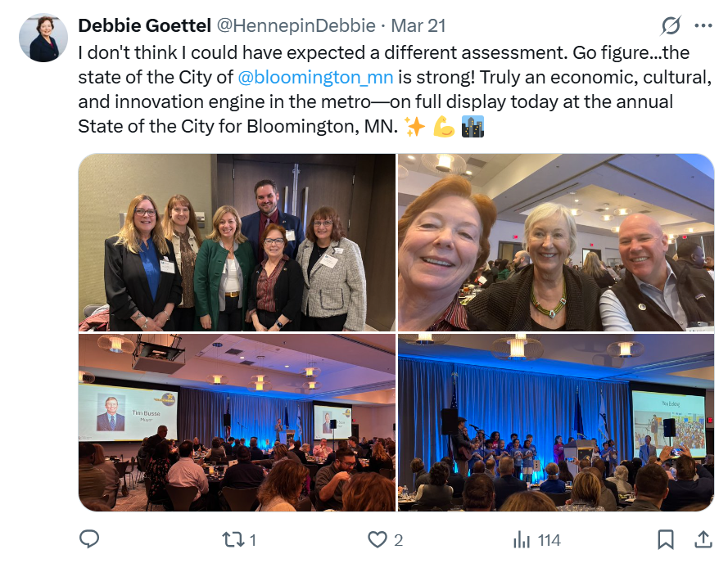
Task: Open the Tim Busse Mayor slide photo
Action: (237, 422)
